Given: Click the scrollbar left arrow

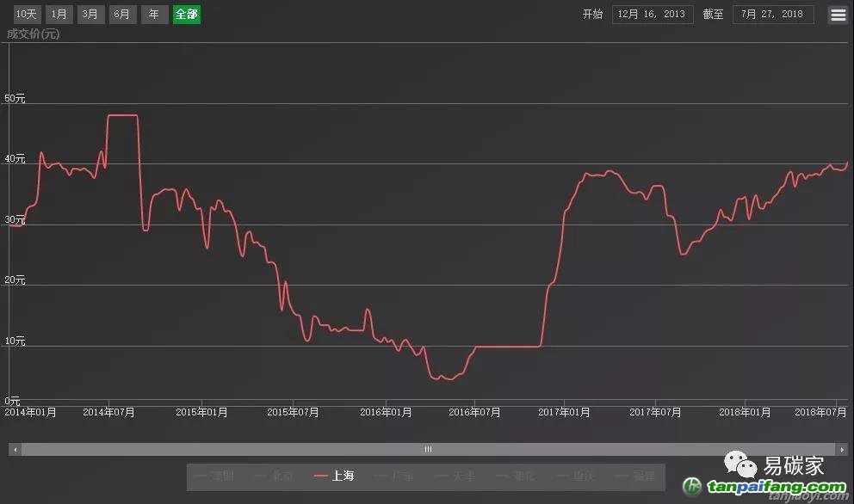Looking at the screenshot, I should pyautogui.click(x=15, y=449).
